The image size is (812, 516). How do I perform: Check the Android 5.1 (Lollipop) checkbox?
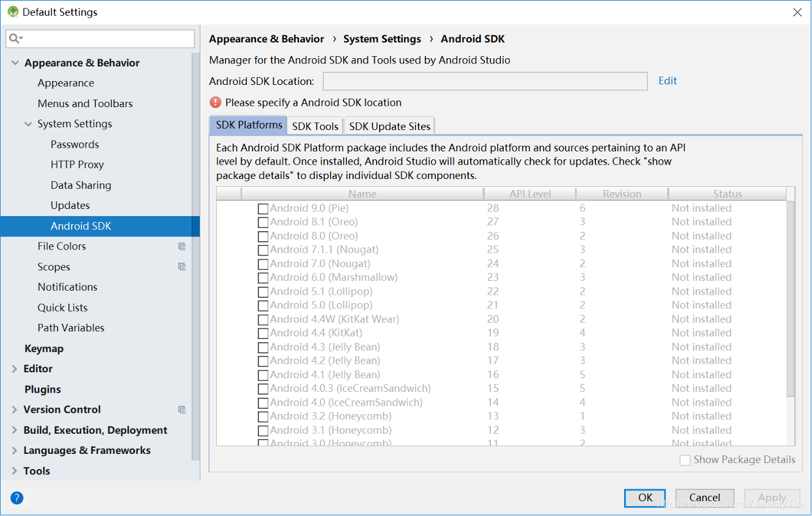coord(263,292)
